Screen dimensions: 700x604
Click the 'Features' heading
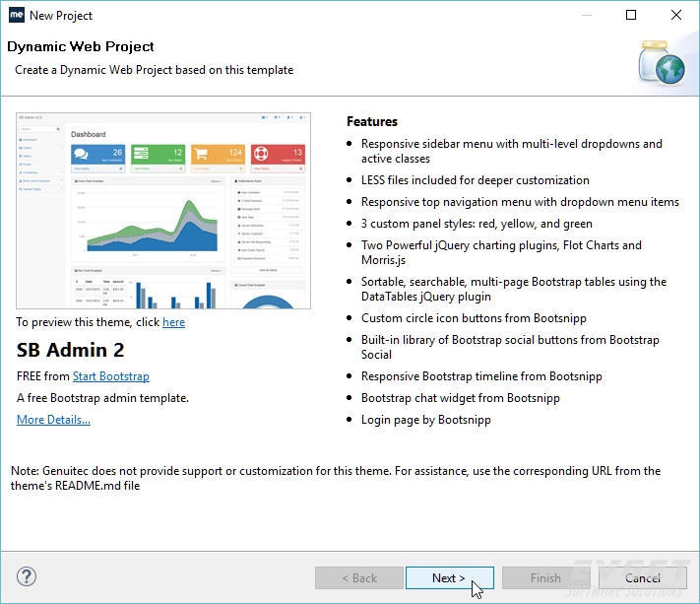point(372,121)
